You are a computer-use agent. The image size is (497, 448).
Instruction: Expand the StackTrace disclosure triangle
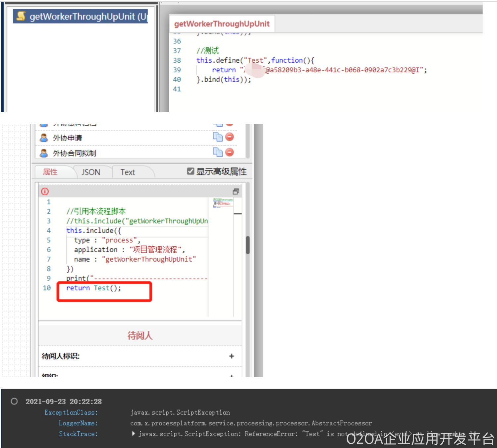[x=134, y=433]
